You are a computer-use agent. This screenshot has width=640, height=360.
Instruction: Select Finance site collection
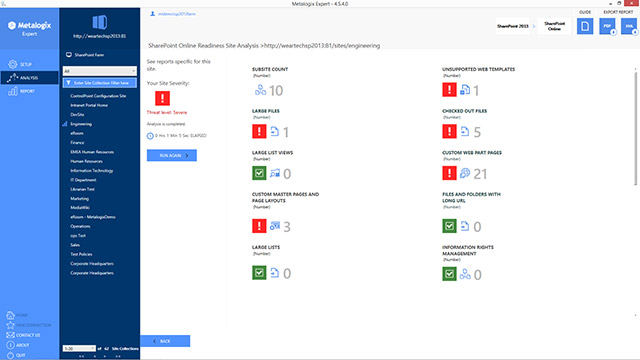(x=77, y=142)
